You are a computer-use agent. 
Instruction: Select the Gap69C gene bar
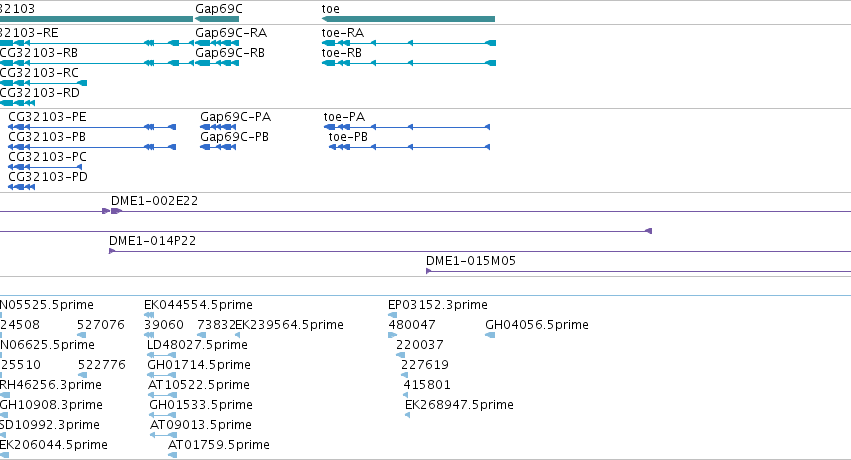point(217,19)
